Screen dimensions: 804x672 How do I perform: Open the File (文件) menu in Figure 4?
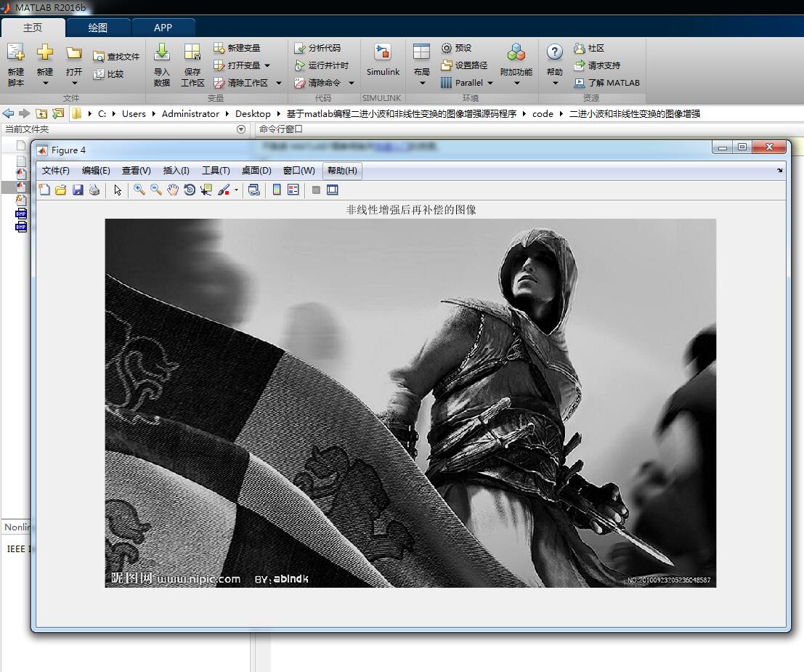click(x=55, y=170)
